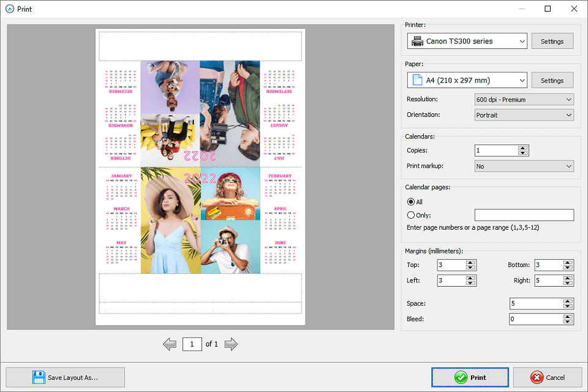Screen dimensions: 588x392
Task: Click the page range input field
Action: (x=524, y=215)
